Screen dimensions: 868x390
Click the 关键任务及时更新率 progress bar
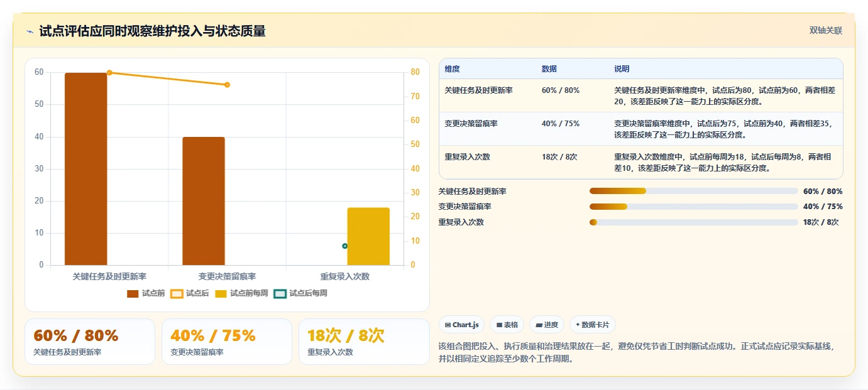pyautogui.click(x=693, y=191)
